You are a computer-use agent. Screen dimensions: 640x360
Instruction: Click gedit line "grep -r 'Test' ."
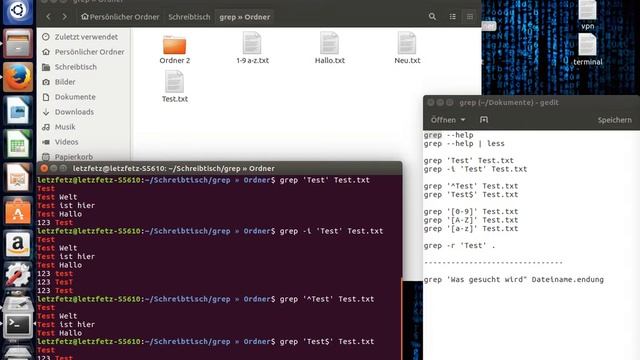click(x=460, y=246)
